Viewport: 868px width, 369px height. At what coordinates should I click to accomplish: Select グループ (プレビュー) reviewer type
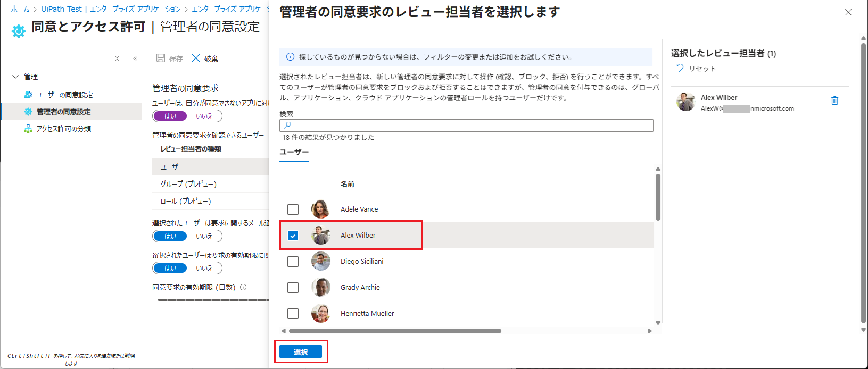coord(188,184)
